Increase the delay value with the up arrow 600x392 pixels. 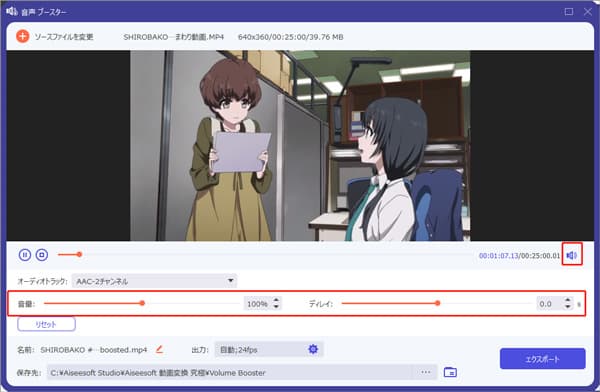[567, 300]
